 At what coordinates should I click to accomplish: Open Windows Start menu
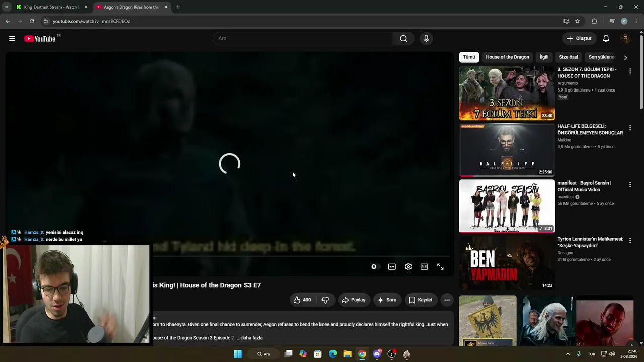tap(238, 354)
